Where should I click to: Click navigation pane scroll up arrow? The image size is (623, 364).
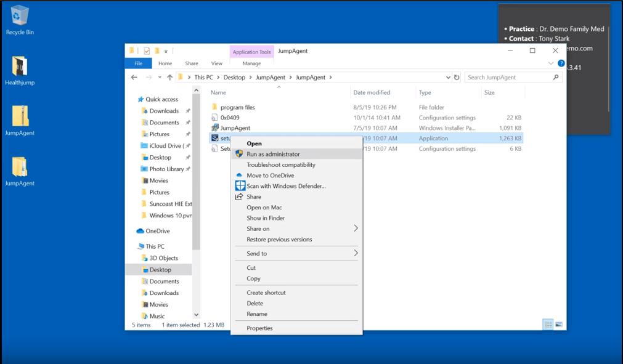click(196, 91)
